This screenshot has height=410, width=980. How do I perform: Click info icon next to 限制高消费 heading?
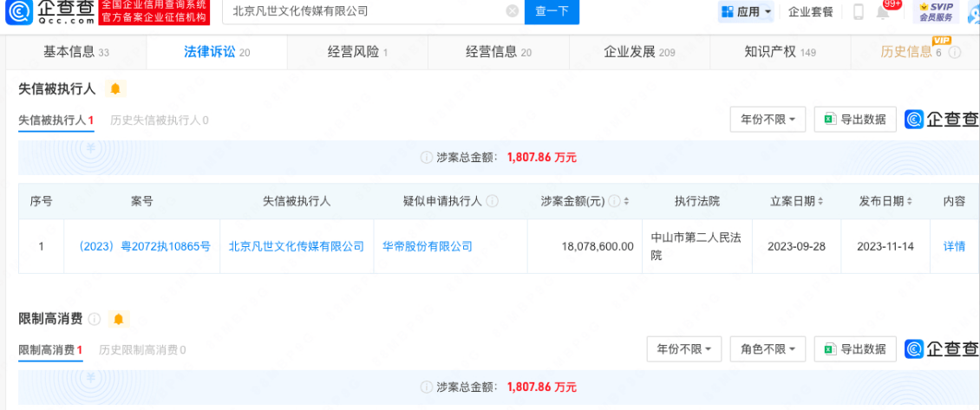pos(95,319)
